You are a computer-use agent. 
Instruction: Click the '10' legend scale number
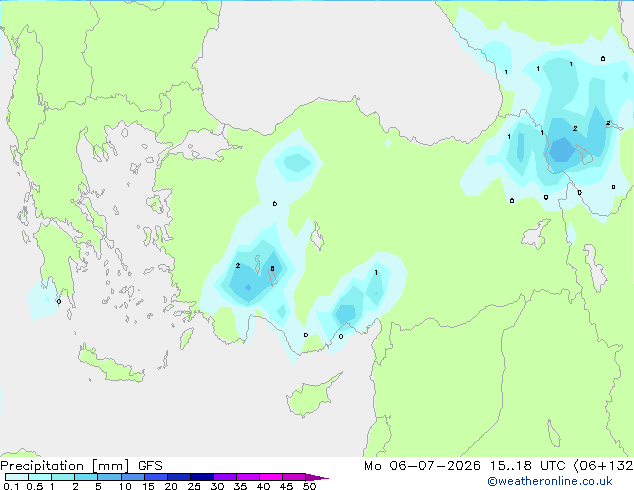(x=125, y=486)
